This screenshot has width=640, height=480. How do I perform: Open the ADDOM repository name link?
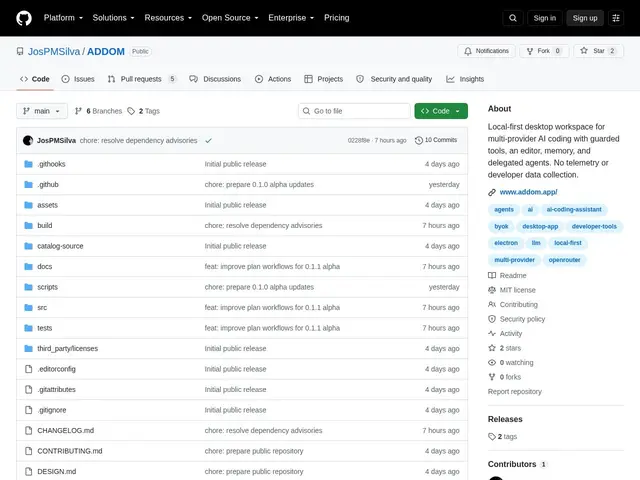point(106,51)
